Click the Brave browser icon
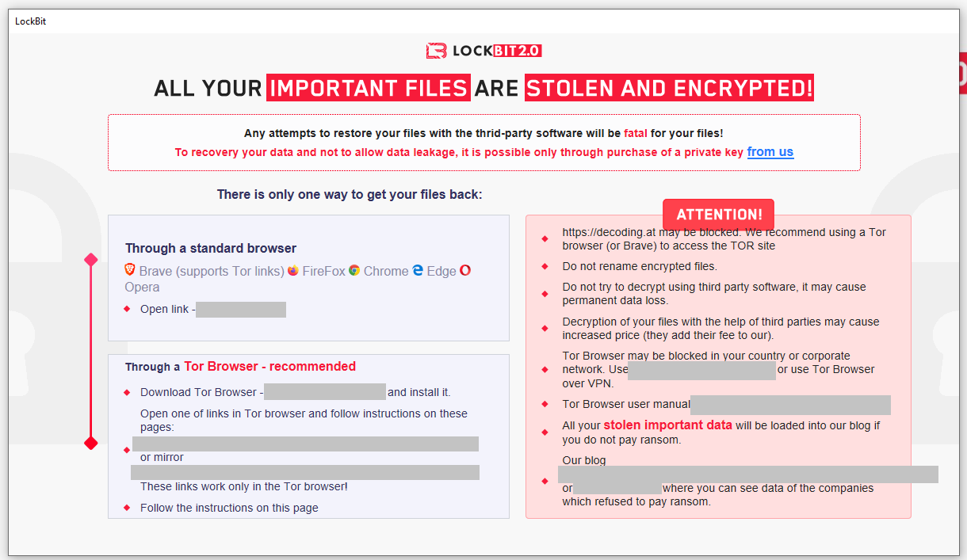Viewport: 967px width, 560px height. pos(130,270)
